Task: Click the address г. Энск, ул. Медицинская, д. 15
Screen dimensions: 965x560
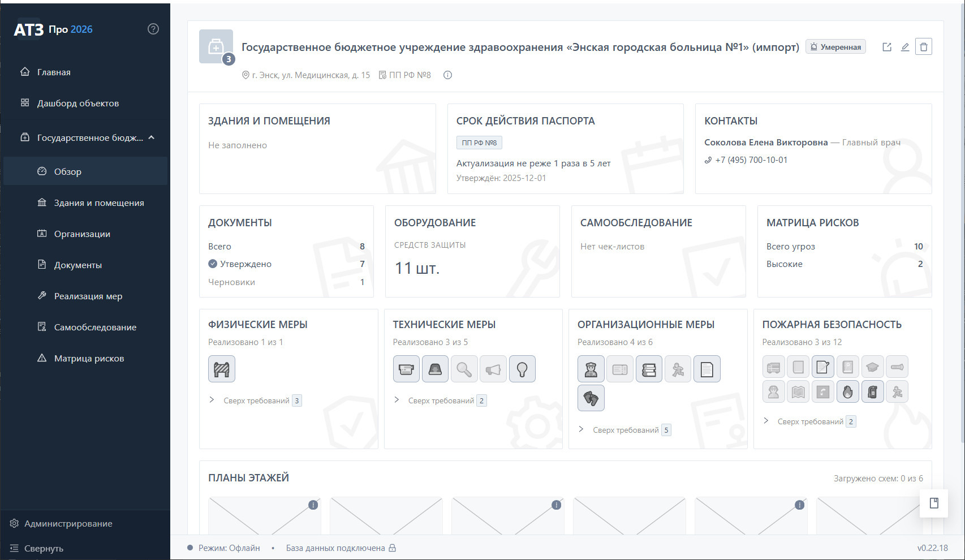Action: coord(311,75)
